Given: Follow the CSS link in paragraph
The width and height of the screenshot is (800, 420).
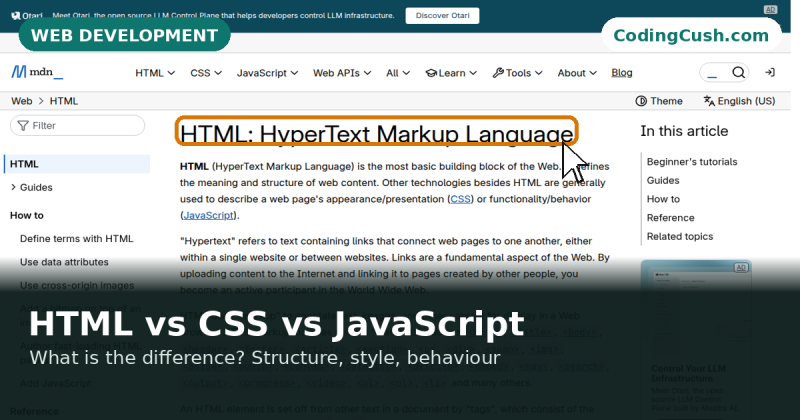Looking at the screenshot, I should click(460, 199).
